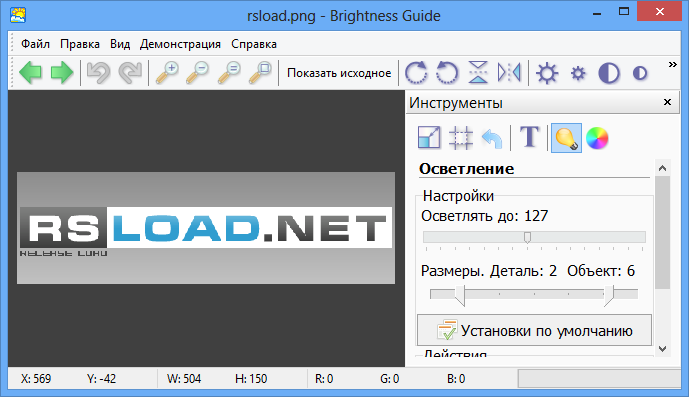Viewport: 689px width, 397px height.
Task: Select the Text tool
Action: [529, 137]
